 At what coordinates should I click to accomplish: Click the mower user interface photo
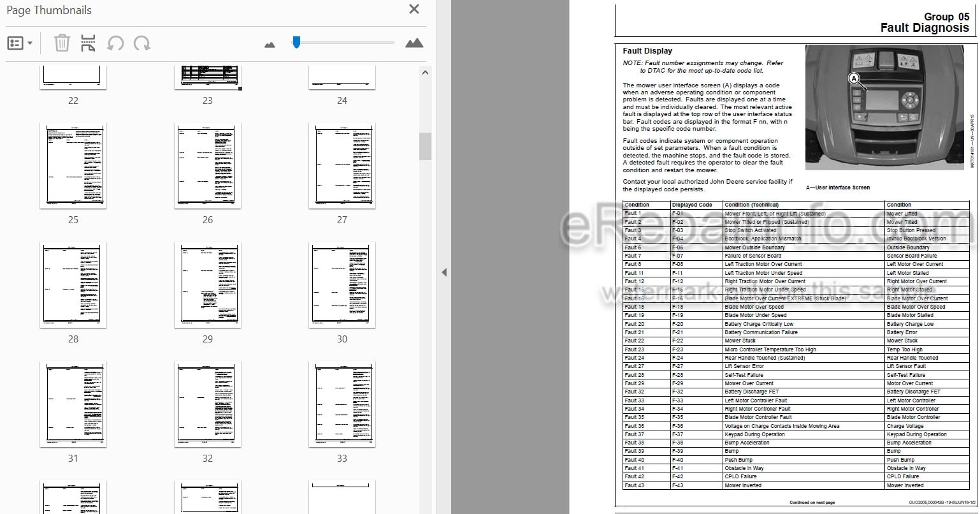pos(886,108)
